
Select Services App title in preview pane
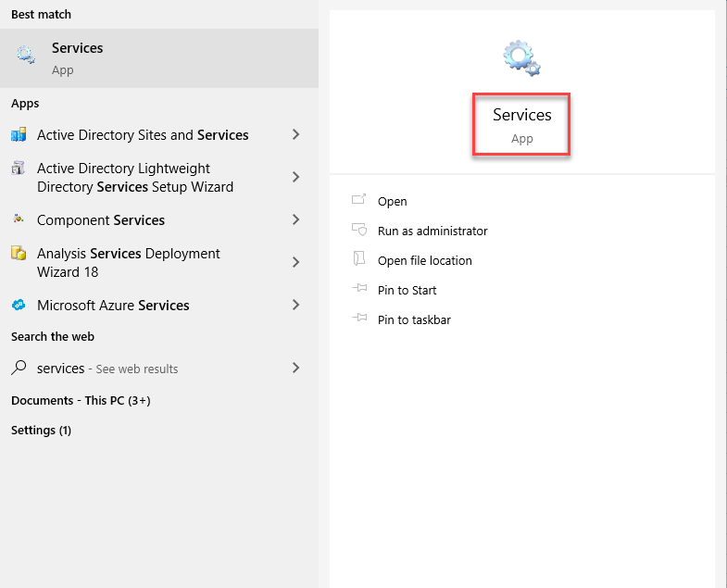tap(521, 125)
